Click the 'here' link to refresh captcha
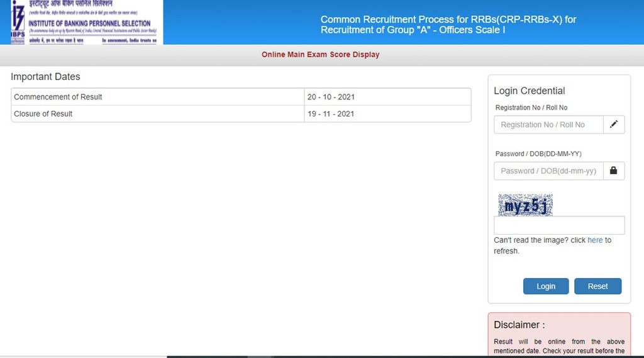The image size is (644, 358). [595, 240]
